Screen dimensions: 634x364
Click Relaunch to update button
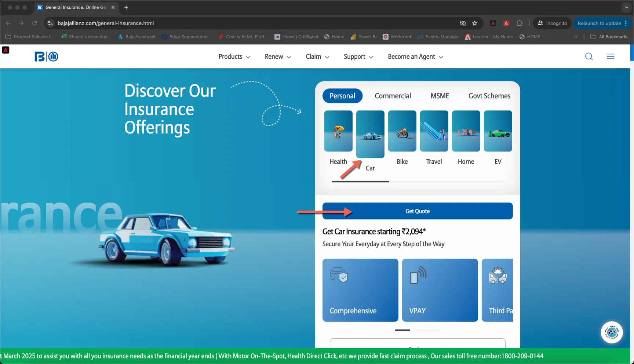coord(602,23)
